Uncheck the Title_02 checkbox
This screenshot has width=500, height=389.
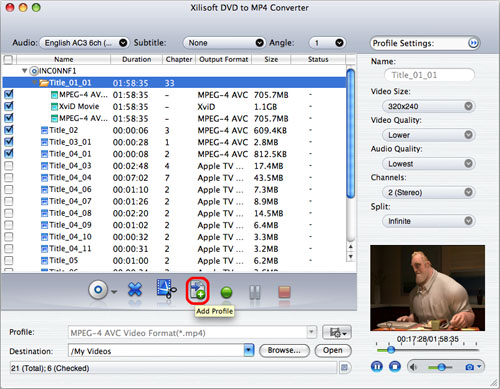tap(9, 130)
